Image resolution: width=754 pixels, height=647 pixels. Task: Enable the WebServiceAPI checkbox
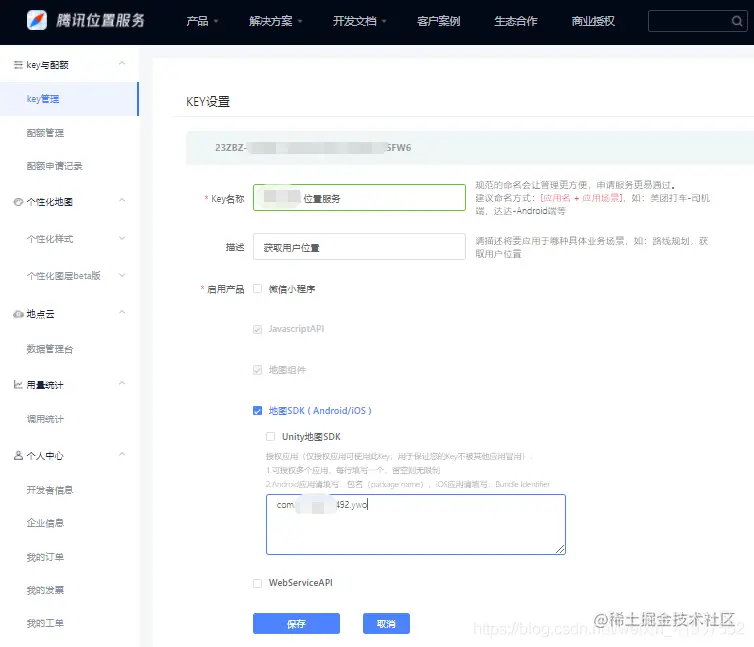click(257, 583)
